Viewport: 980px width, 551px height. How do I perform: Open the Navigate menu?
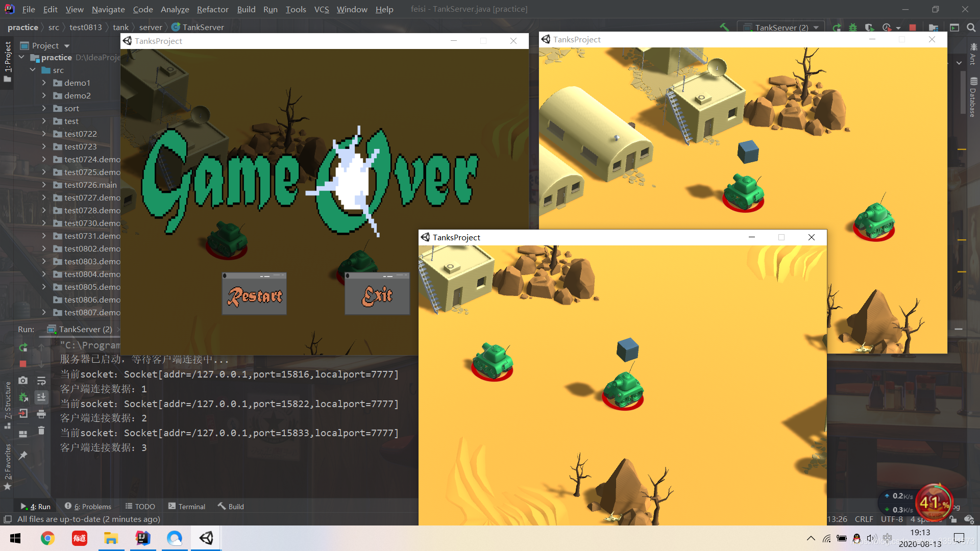108,9
